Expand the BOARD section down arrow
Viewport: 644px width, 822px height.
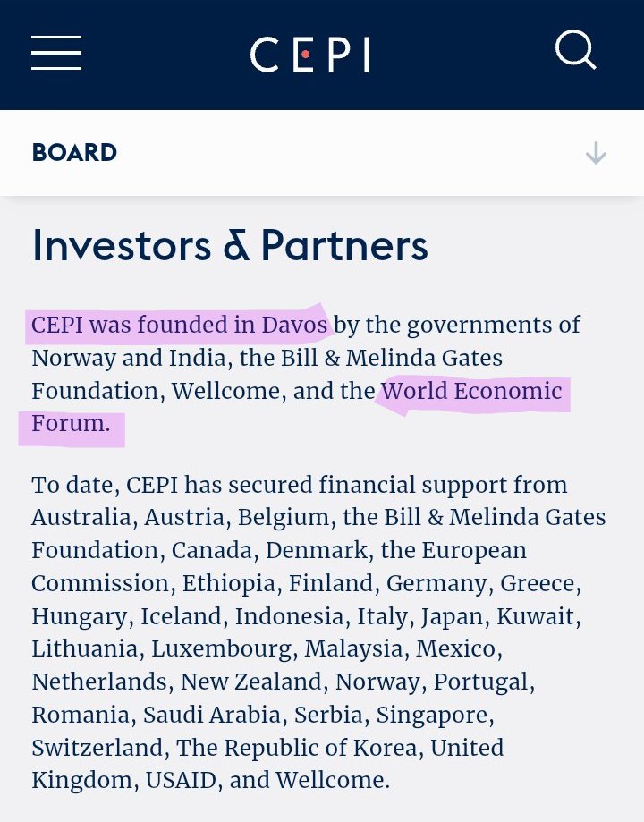point(596,154)
